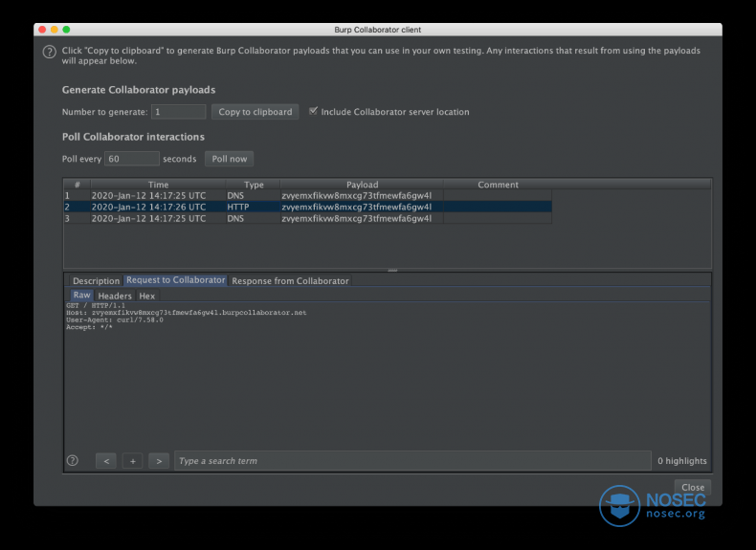Click the green maximize window button
The image size is (756, 550).
click(66, 30)
